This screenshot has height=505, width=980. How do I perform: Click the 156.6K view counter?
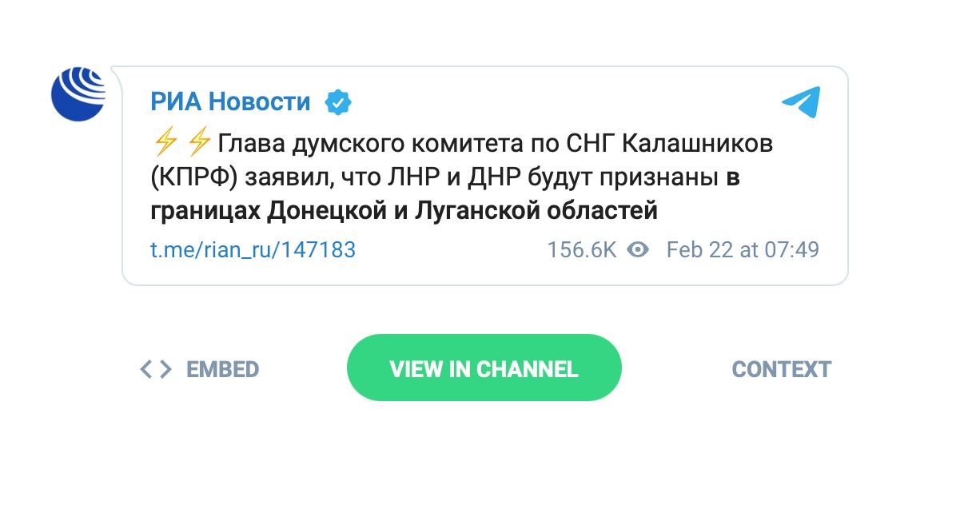(x=581, y=250)
